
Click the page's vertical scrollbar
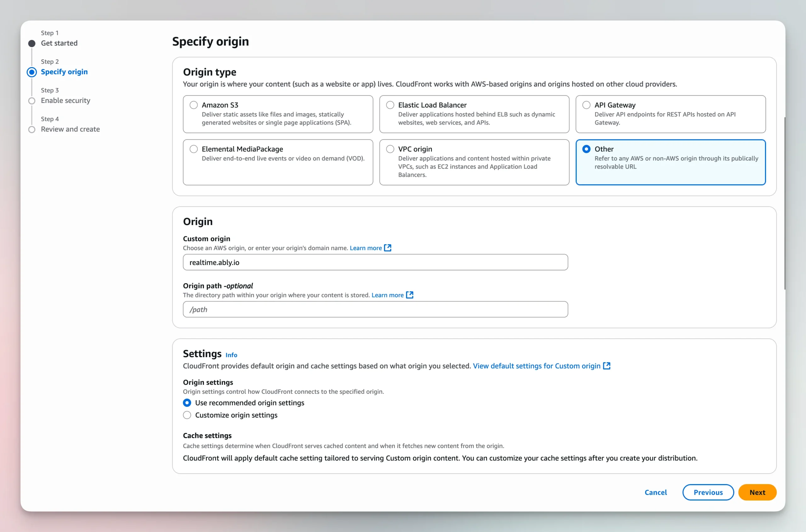[x=784, y=204]
